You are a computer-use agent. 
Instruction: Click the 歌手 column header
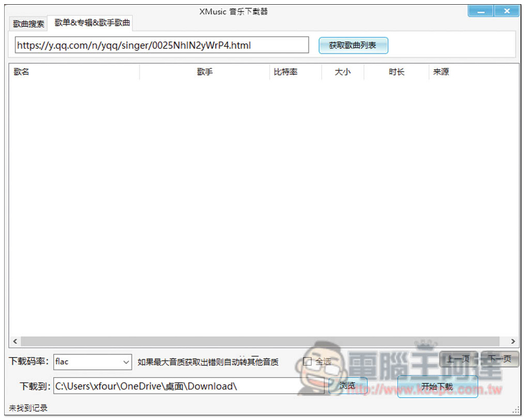click(x=205, y=72)
